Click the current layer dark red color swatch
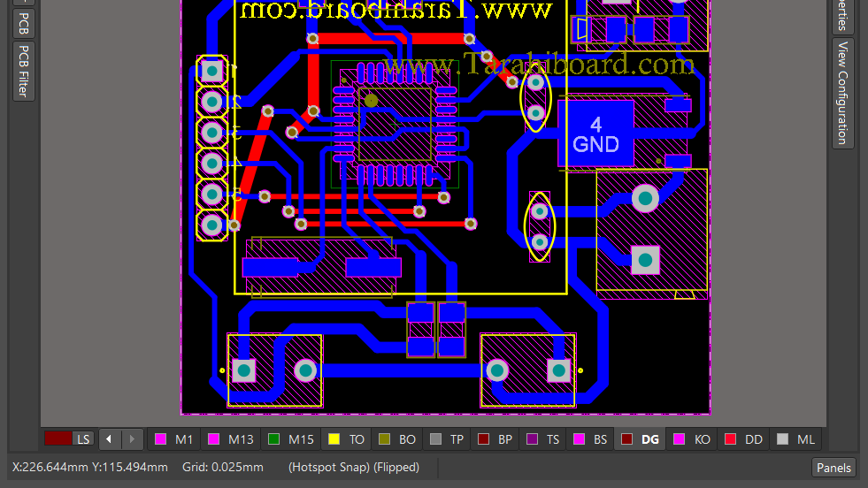 pos(58,439)
